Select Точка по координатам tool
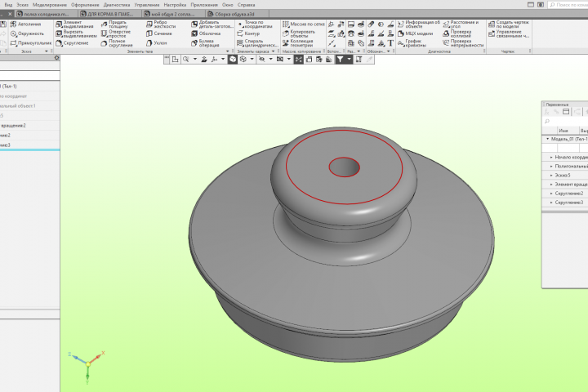This screenshot has width=588, height=392. [255, 24]
